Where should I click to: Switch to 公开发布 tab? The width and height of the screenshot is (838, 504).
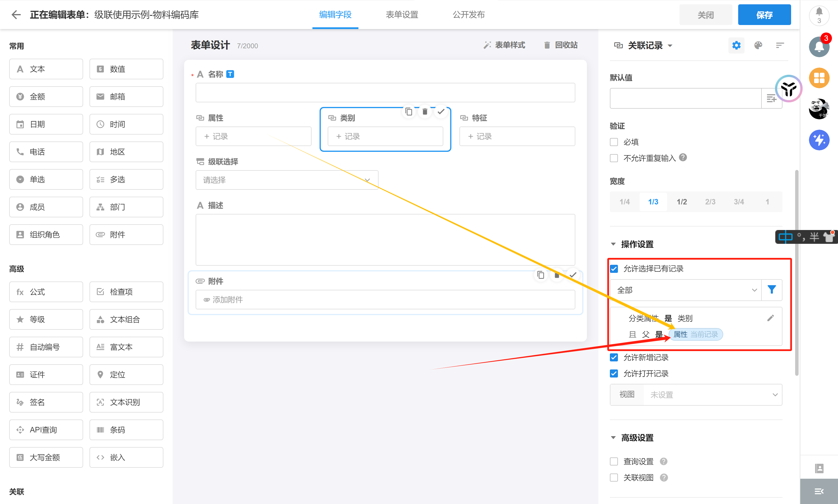tap(468, 15)
